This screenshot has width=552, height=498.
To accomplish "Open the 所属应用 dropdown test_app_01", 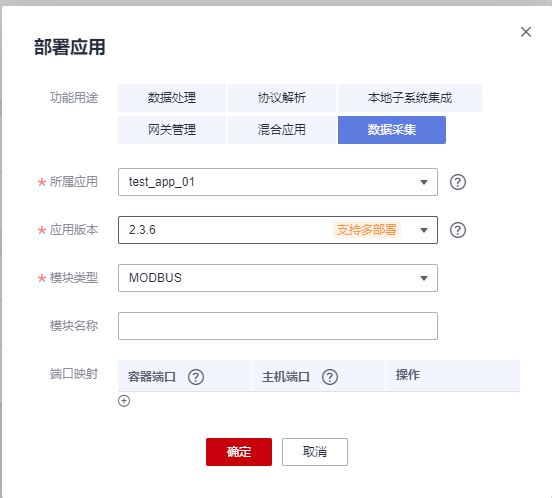I will [x=278, y=182].
